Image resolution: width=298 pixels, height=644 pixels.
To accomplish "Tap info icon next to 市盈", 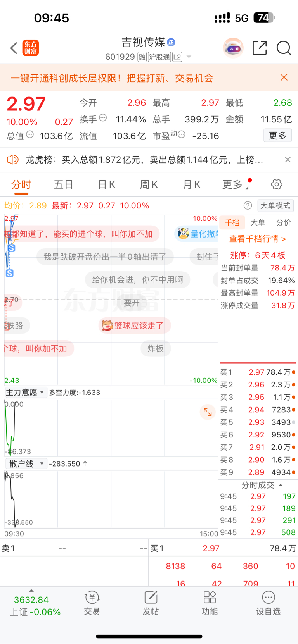I will pyautogui.click(x=182, y=134).
